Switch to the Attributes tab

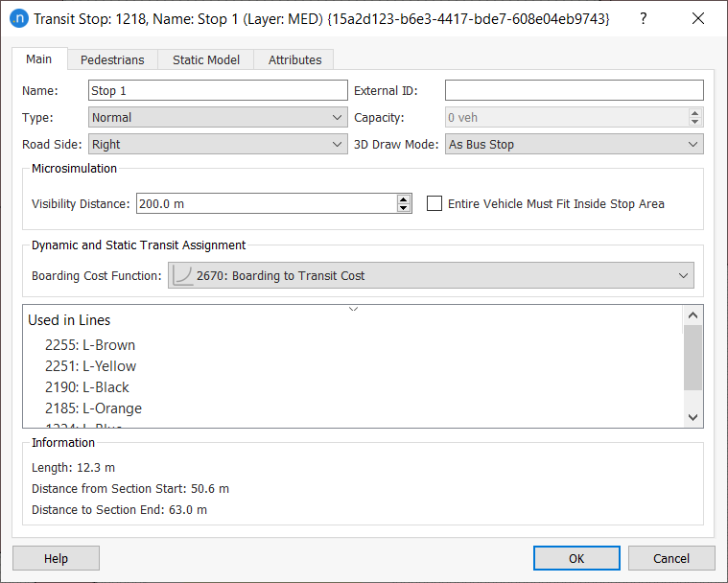[x=294, y=59]
